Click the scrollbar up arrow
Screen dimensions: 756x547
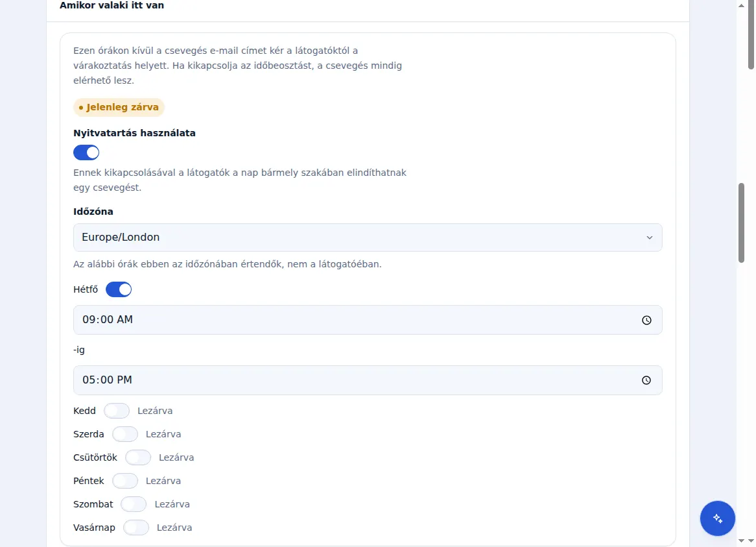741,5
